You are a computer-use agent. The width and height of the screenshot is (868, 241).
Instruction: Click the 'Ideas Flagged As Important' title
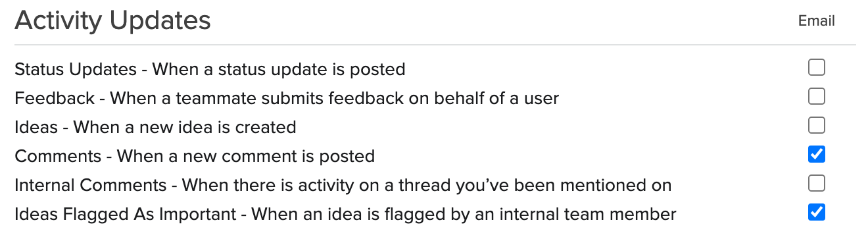[125, 214]
